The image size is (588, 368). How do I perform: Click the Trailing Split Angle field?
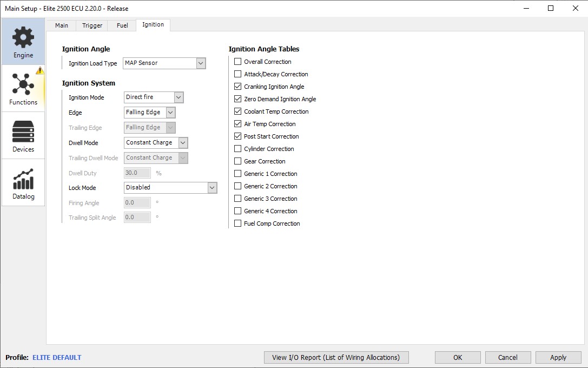[x=137, y=217]
